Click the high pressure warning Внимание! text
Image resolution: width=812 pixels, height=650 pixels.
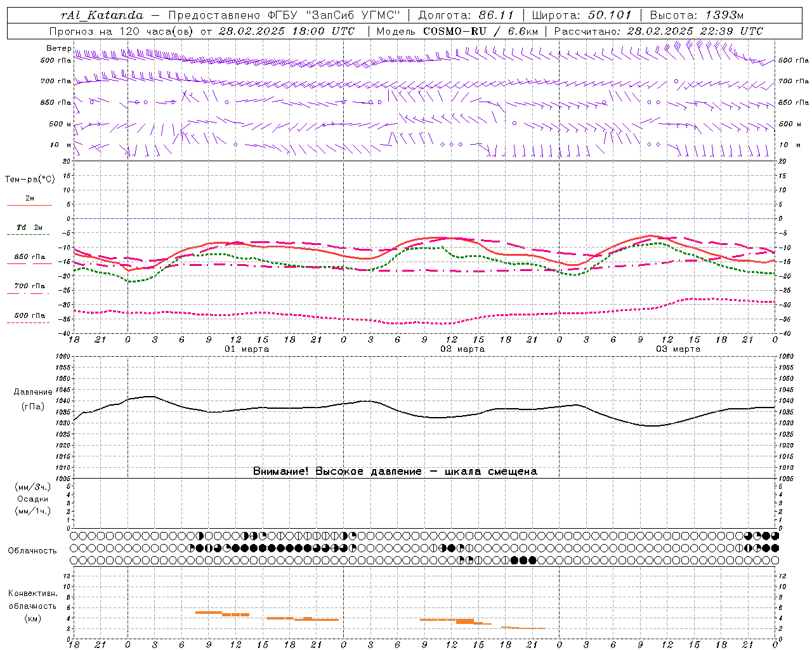point(395,471)
